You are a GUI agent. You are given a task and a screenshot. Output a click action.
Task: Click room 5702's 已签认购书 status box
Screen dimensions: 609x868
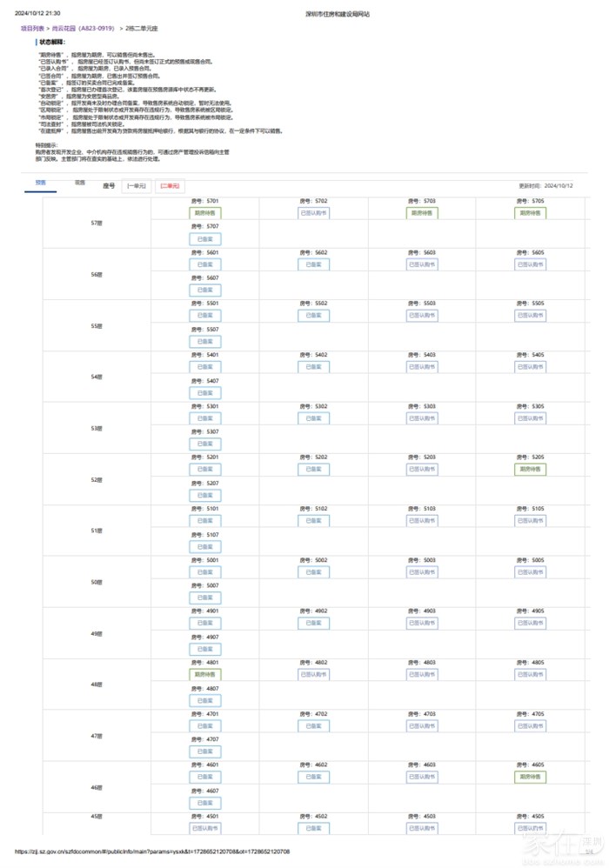pos(314,212)
